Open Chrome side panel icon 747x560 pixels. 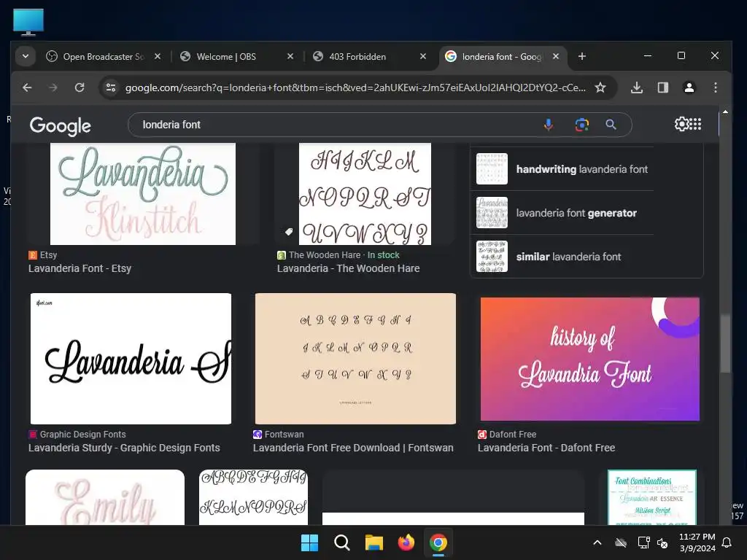point(662,87)
